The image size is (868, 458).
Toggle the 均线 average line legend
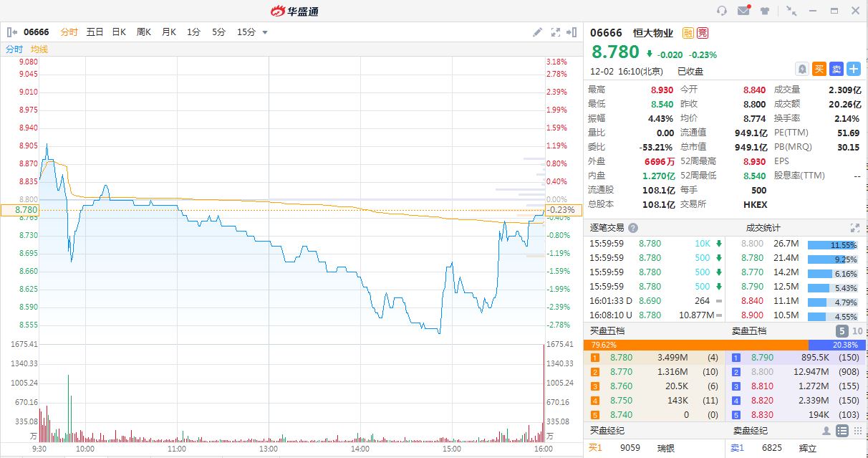(39, 49)
